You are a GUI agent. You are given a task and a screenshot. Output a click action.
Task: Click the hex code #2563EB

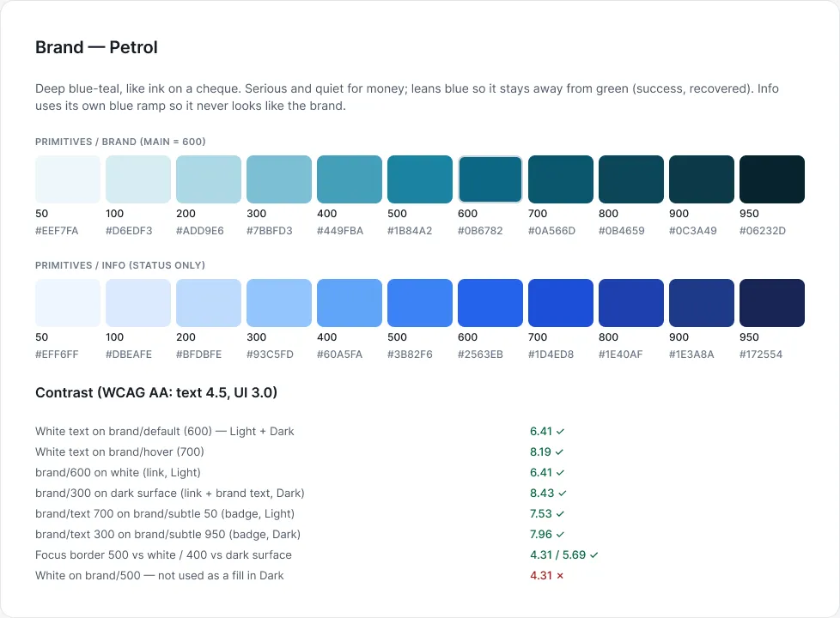click(x=480, y=354)
